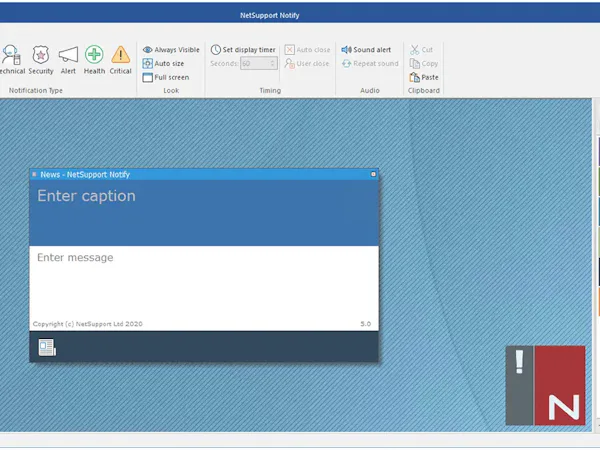
Task: Toggle the User close option
Action: coord(307,64)
